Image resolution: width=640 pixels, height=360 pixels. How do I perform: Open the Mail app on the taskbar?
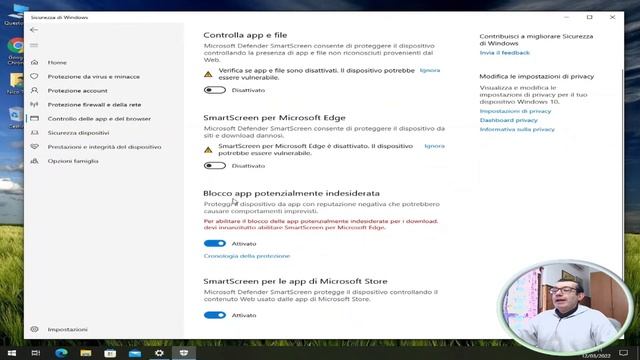135,353
